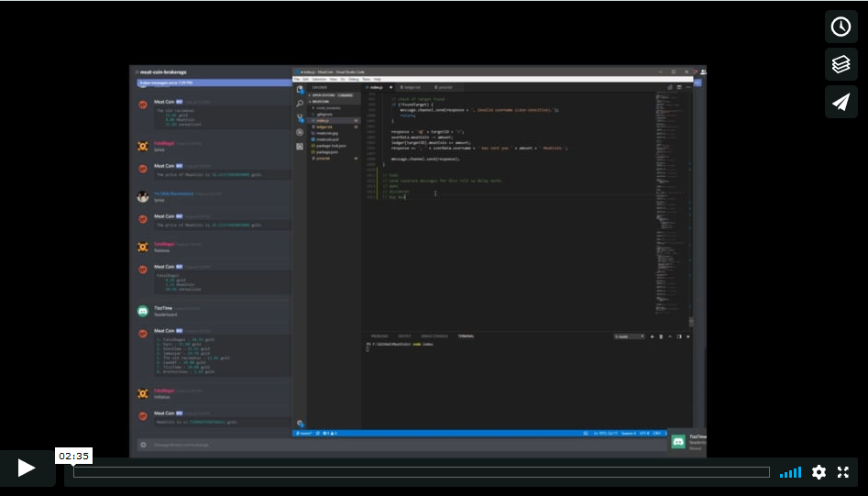Adjust volume using the volume bars
868x496 pixels.
790,473
